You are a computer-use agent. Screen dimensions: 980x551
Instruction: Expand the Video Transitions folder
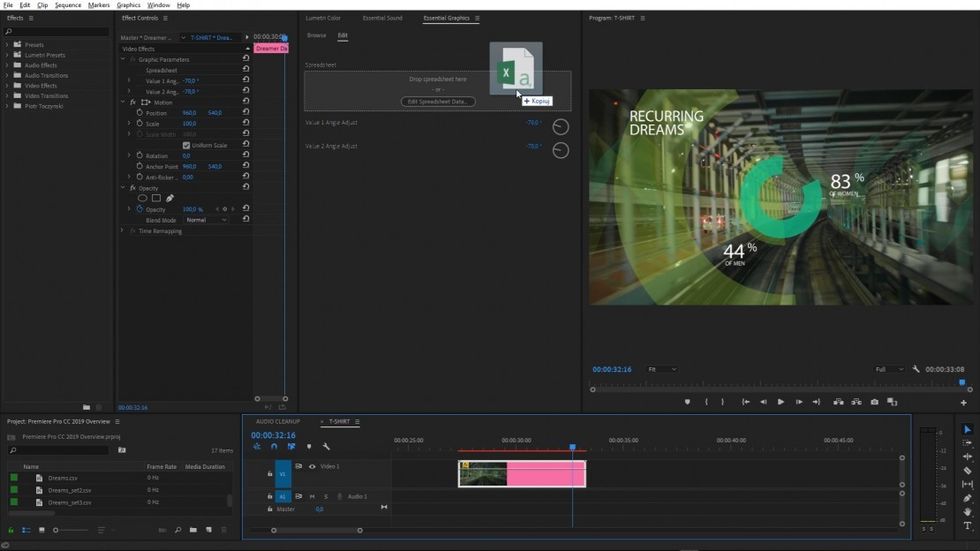pyautogui.click(x=7, y=96)
